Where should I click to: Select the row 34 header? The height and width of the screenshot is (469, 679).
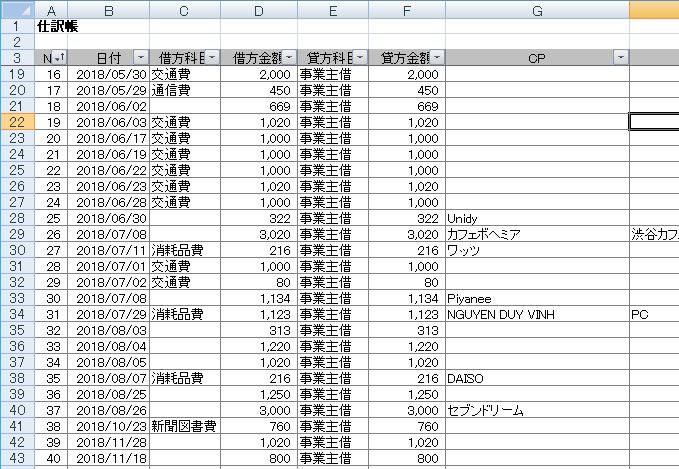click(x=17, y=314)
